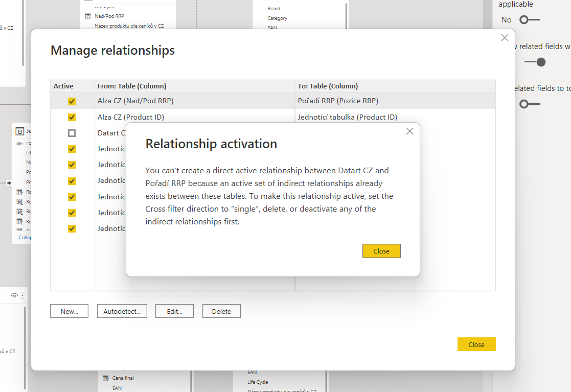Click the Nad/Pod RRP calculated column icon
The height and width of the screenshot is (392, 571).
click(x=88, y=16)
